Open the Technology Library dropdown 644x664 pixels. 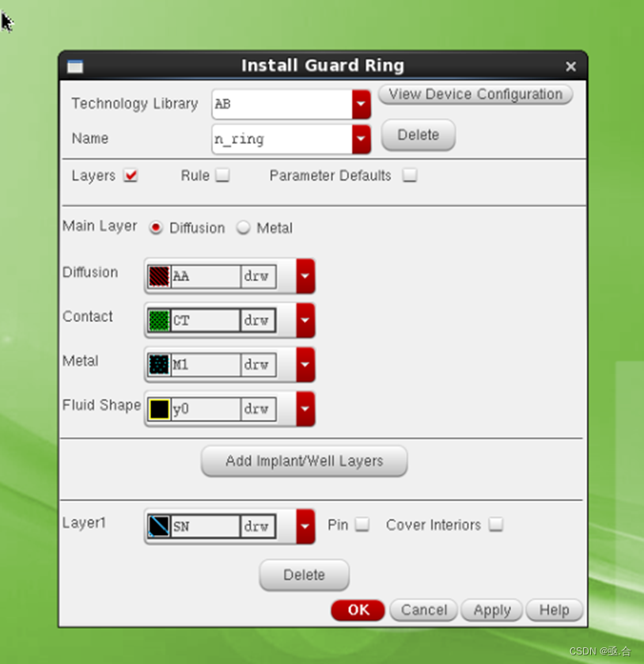361,104
